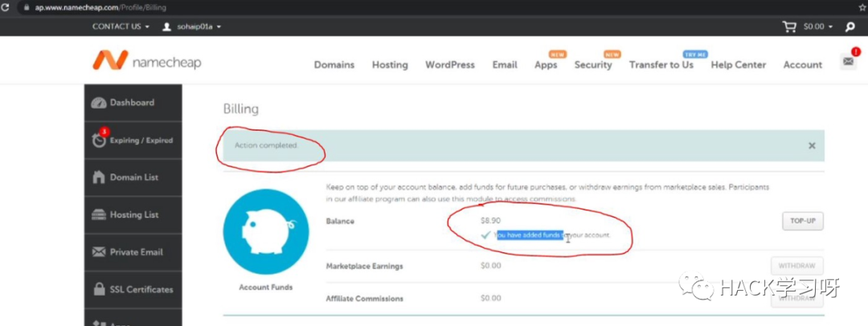Viewport: 868px width, 326px height.
Task: Click the Marketplace Earnings label
Action: [x=365, y=267]
